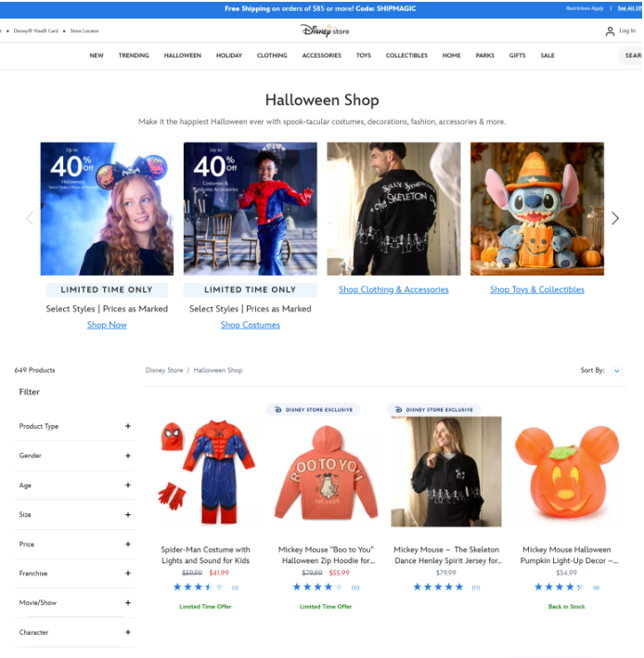Screen dimensions: 644x658
Task: Open the Halloween menu item
Action: 182,56
